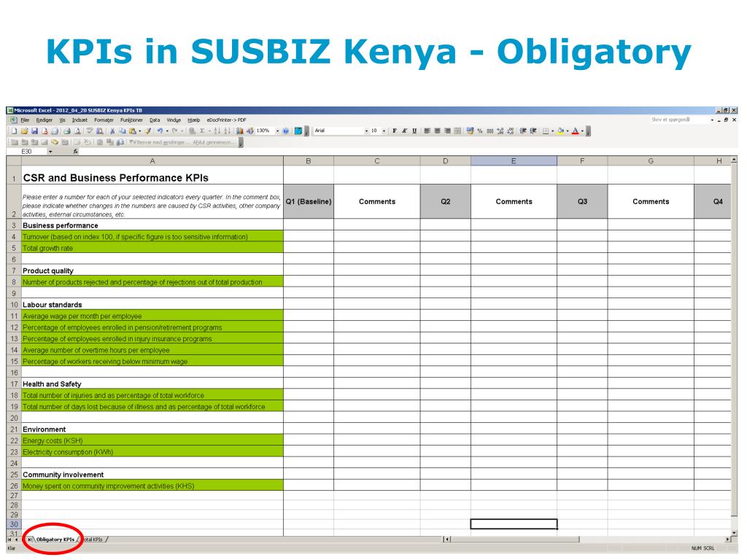Image resolution: width=747 pixels, height=560 pixels.
Task: Cut selection using the scissors icon
Action: pos(112,131)
